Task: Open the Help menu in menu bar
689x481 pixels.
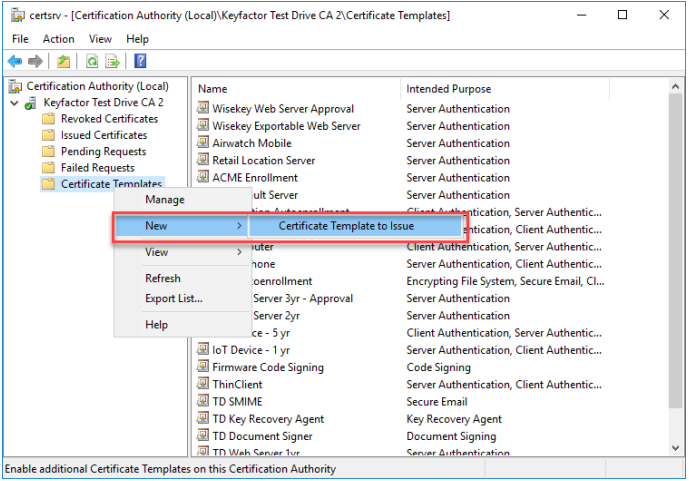Action: click(x=138, y=39)
